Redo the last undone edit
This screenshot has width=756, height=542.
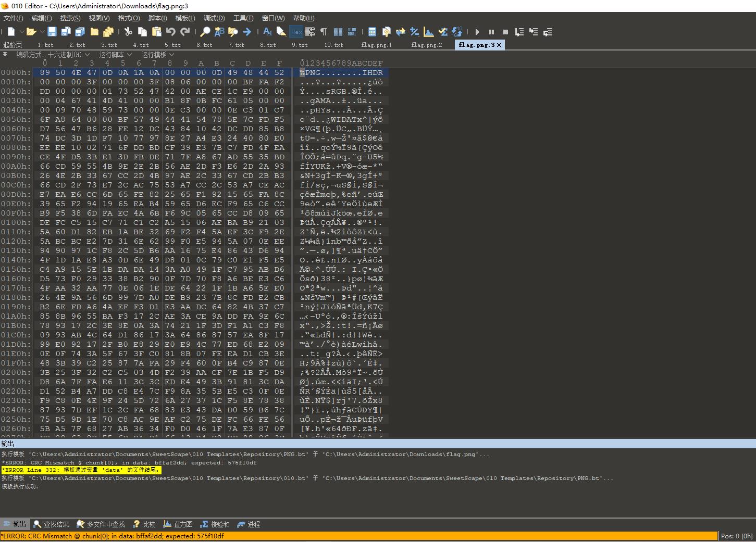click(x=185, y=32)
